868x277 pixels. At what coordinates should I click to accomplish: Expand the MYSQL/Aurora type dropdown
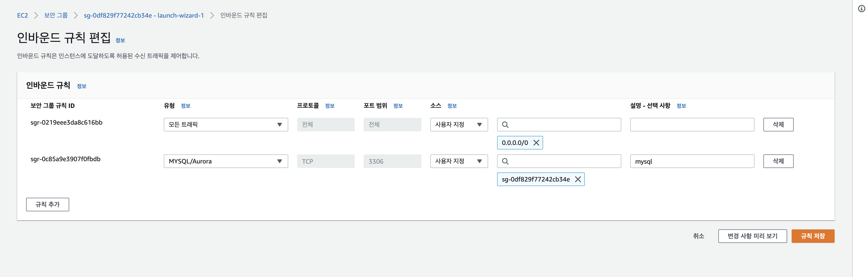tap(225, 161)
